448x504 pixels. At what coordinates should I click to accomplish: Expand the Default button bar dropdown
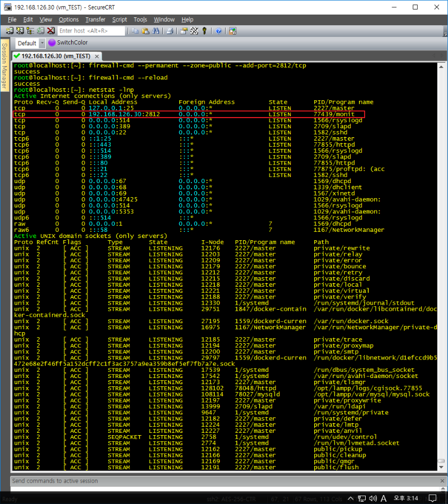(x=42, y=43)
